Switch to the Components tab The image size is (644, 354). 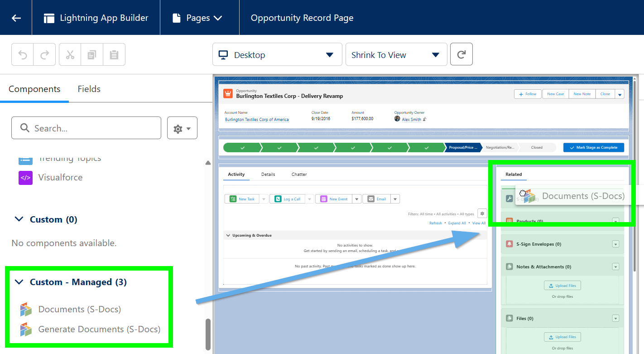coord(34,89)
